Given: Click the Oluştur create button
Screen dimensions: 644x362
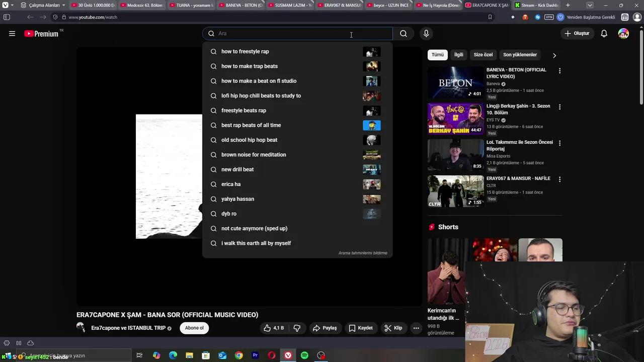Looking at the screenshot, I should pos(577,34).
